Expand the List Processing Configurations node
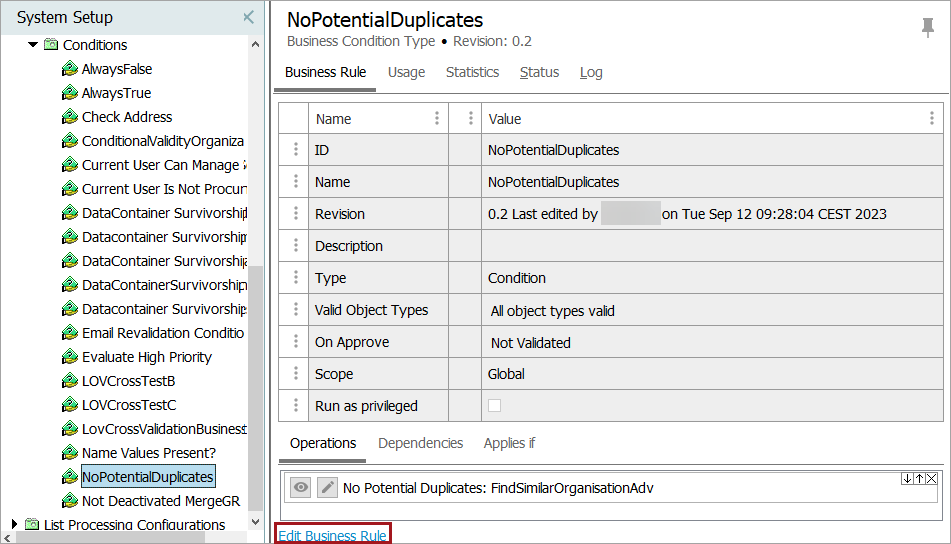This screenshot has height=544, width=951. (x=14, y=525)
